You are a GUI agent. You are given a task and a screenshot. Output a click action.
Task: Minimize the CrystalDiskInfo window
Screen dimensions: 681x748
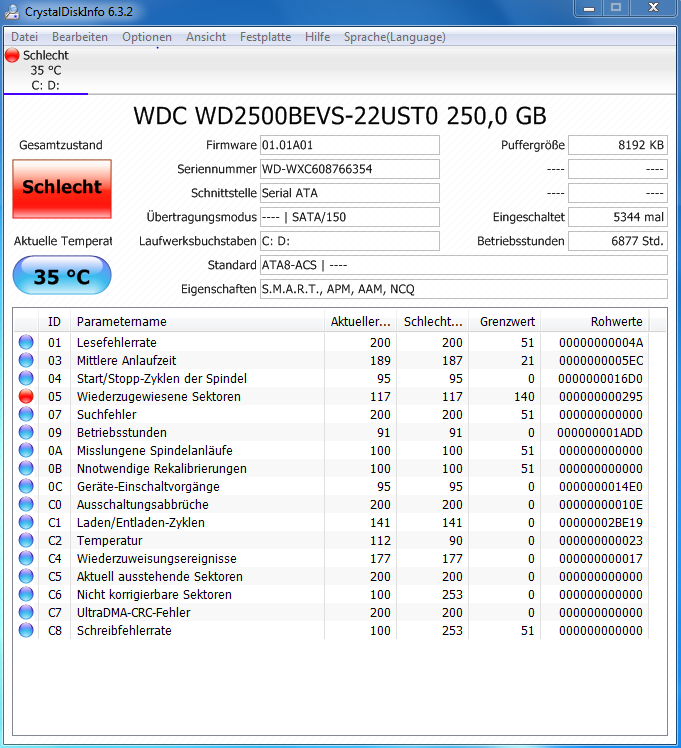pos(588,8)
